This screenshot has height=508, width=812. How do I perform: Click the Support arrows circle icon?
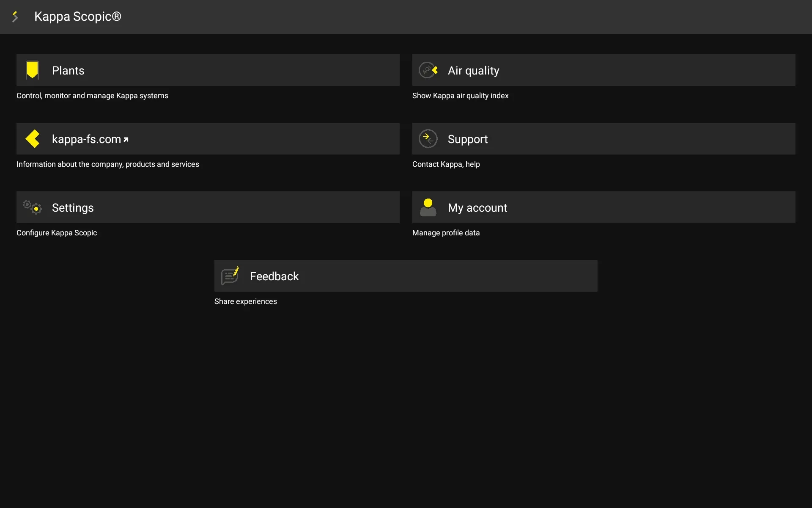tap(428, 139)
